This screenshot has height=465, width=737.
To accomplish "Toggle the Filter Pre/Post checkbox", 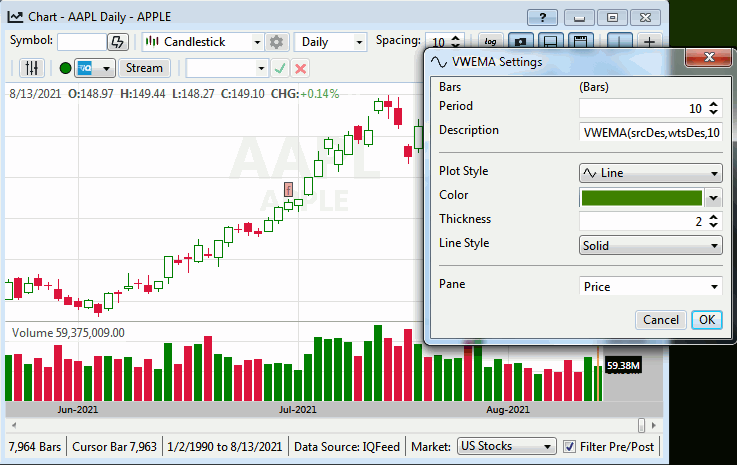I will tap(570, 446).
